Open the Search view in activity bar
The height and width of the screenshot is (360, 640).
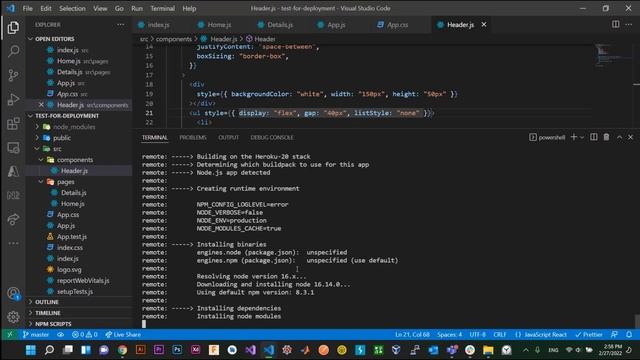coord(13,51)
